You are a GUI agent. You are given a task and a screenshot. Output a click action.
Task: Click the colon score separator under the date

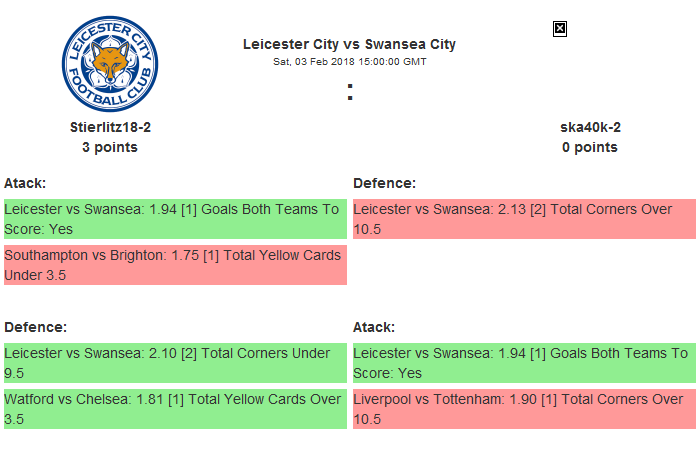350,92
